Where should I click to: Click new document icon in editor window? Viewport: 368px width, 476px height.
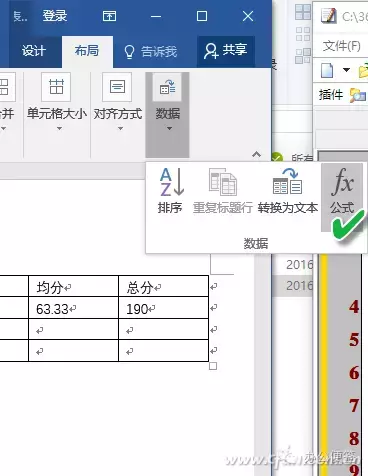(327, 70)
